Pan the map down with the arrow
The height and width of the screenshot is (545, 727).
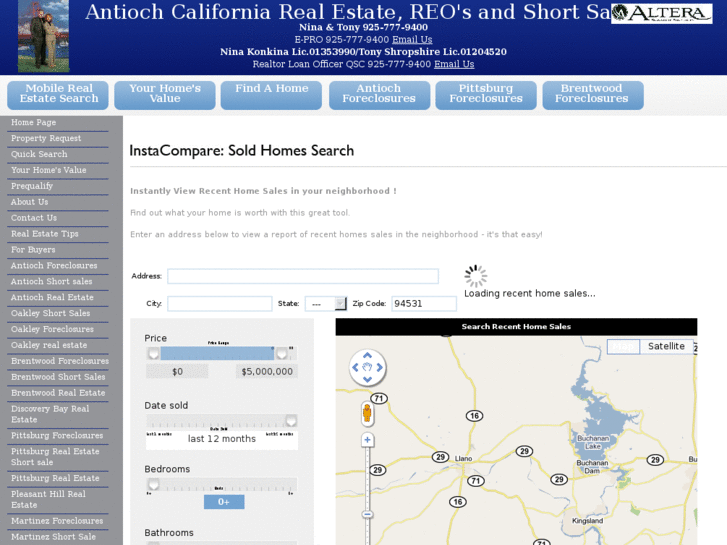pyautogui.click(x=367, y=379)
